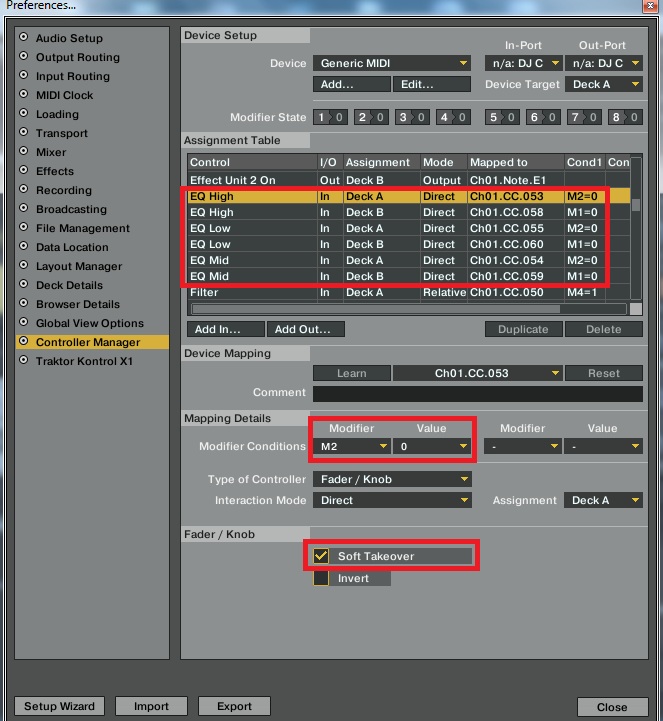Click the Duplicate button
Image resolution: width=663 pixels, height=721 pixels.
524,329
